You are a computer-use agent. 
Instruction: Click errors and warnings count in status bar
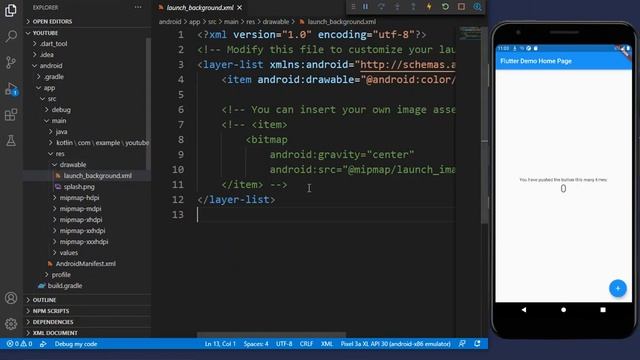tap(19, 344)
